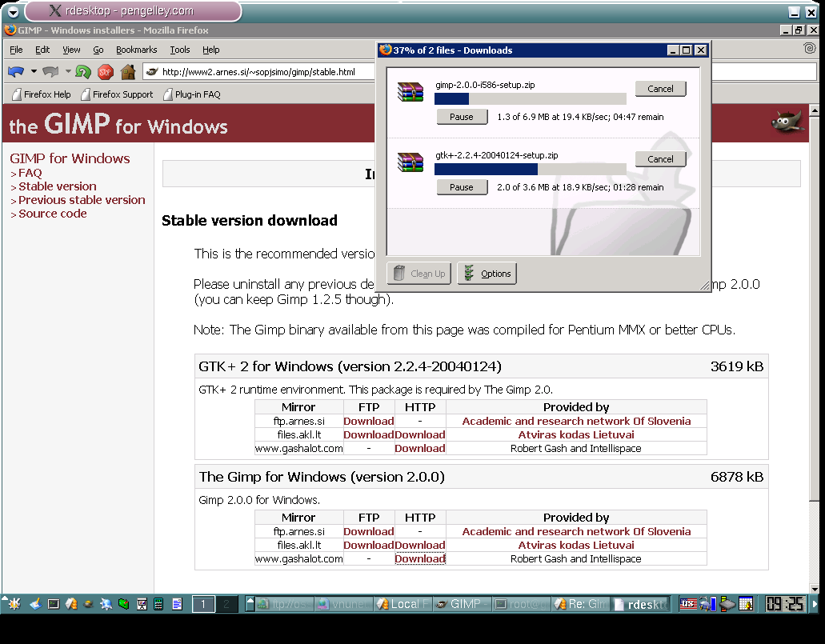Switch to the "Re: Gim" taskbar window
825x644 pixels.
coord(581,604)
